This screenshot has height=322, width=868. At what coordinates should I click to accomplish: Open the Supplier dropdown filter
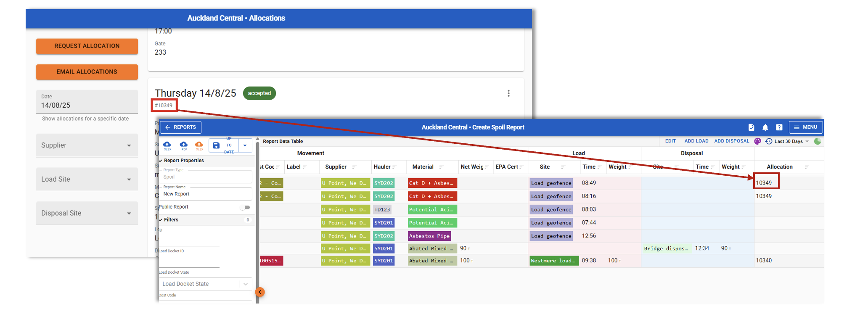click(x=87, y=145)
